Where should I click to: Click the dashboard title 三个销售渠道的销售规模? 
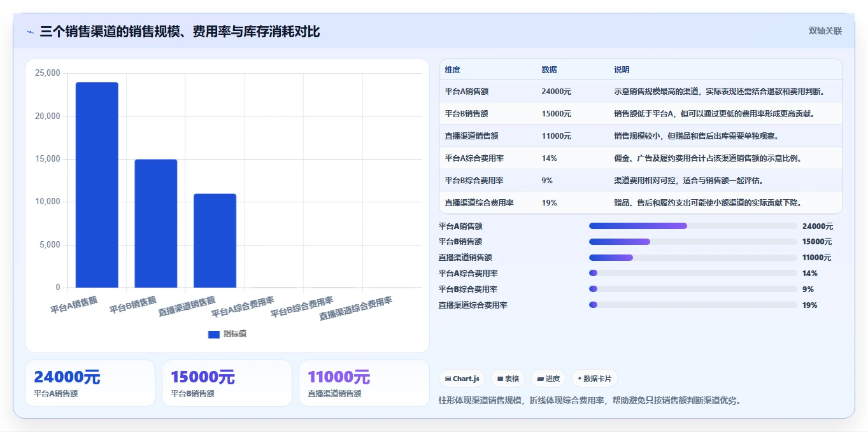180,31
